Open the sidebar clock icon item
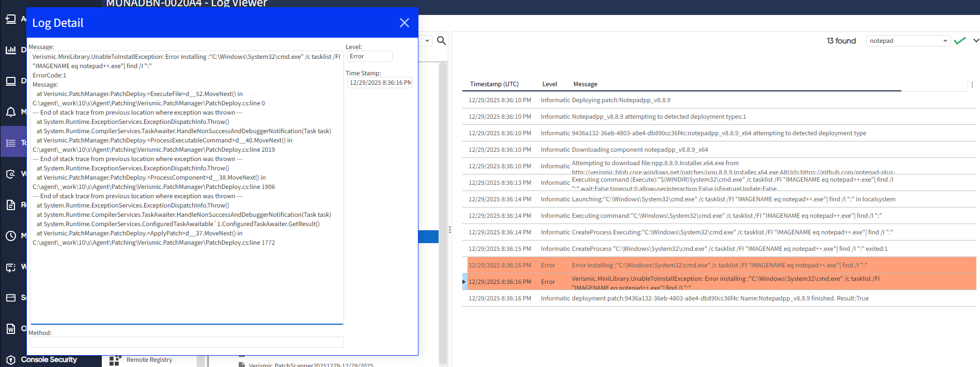 click(11, 236)
